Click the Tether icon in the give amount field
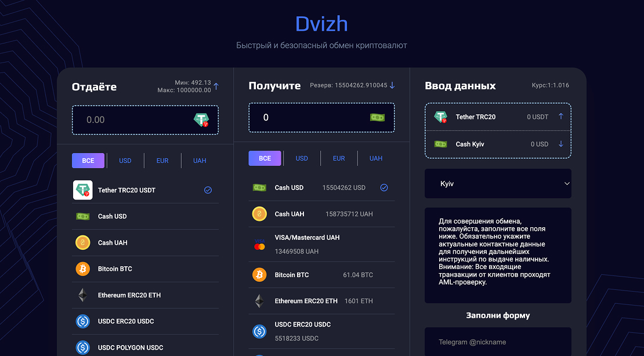The width and height of the screenshot is (644, 356). click(x=201, y=120)
